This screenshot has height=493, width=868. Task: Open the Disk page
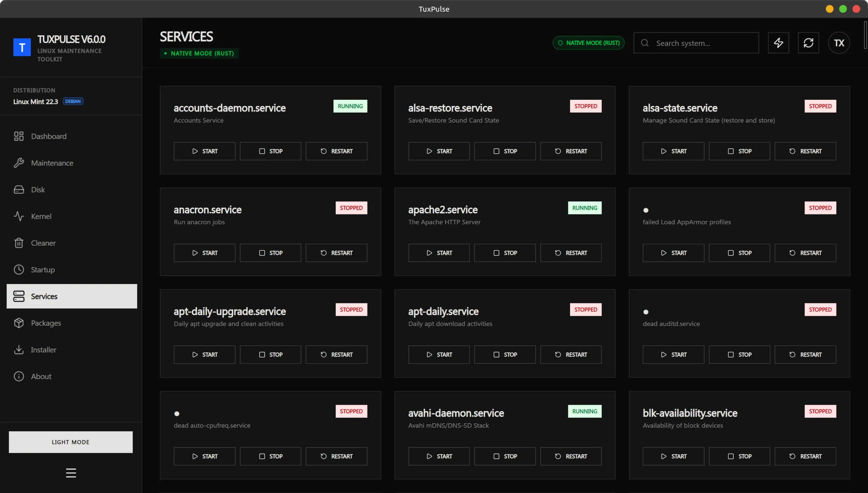click(x=38, y=190)
